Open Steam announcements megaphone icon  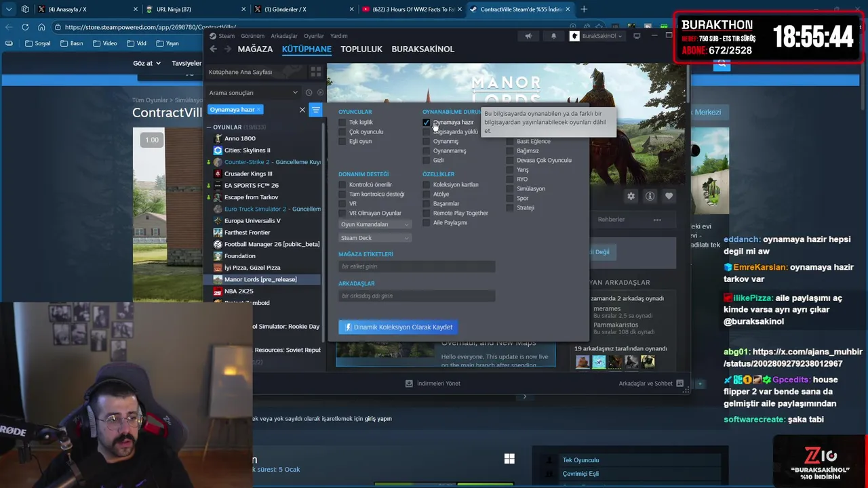[529, 36]
